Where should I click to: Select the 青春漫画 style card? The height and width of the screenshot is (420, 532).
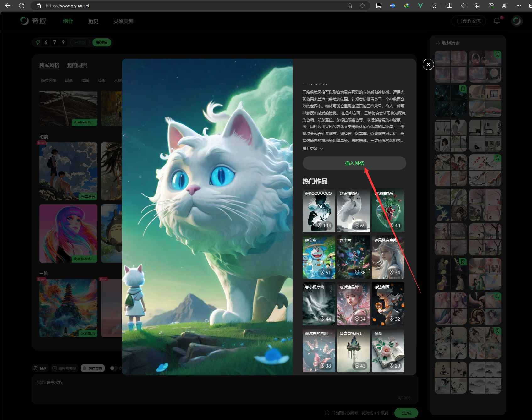point(68,171)
